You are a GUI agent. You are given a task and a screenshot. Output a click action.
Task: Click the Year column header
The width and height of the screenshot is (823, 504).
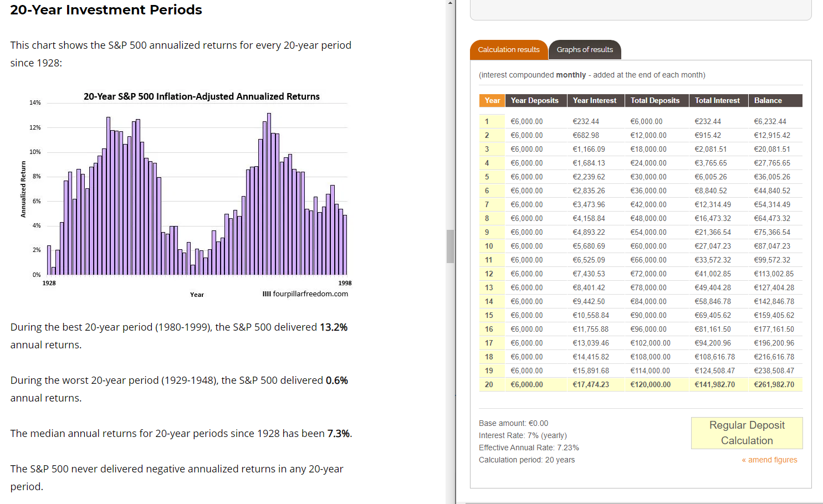click(492, 100)
